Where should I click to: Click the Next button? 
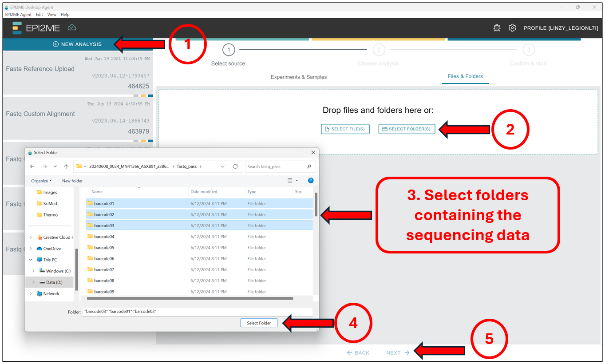click(398, 352)
